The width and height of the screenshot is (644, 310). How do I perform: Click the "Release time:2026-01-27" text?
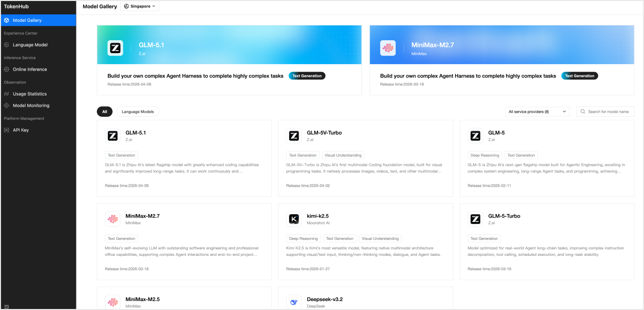[x=308, y=269]
